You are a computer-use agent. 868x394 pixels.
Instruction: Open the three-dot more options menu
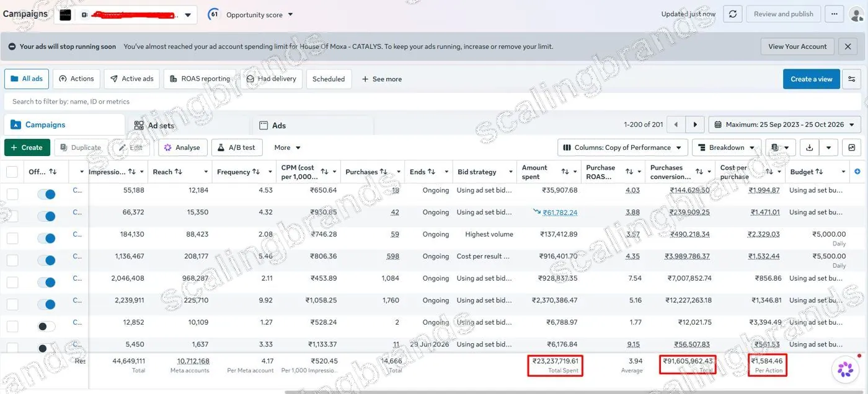tap(835, 14)
